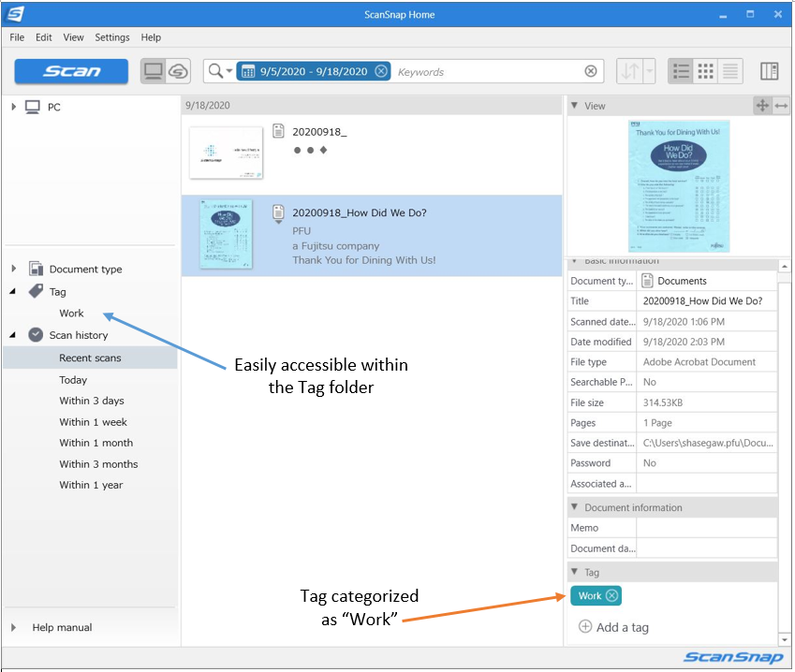Click the Memo value field

(x=707, y=528)
